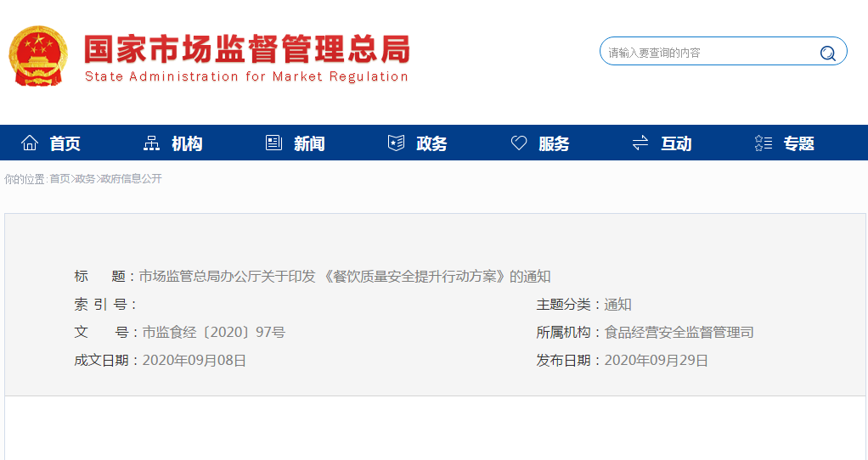
Task: Click the star list icon beside 专题
Action: 764,143
